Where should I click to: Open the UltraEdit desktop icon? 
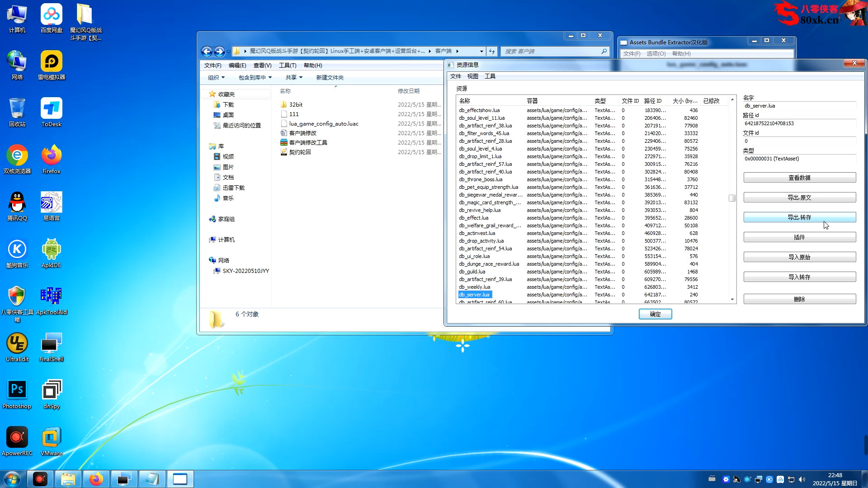point(17,348)
